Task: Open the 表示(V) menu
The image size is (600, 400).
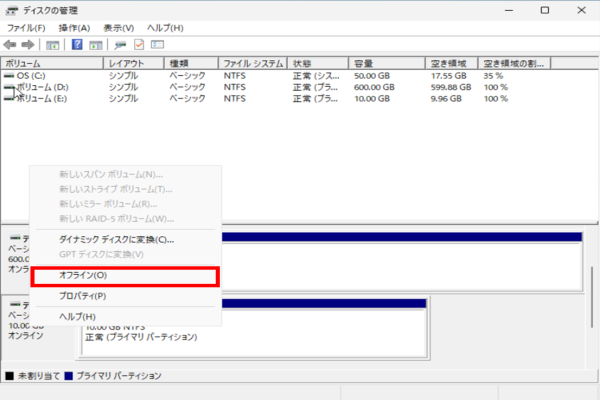Action: click(x=119, y=28)
